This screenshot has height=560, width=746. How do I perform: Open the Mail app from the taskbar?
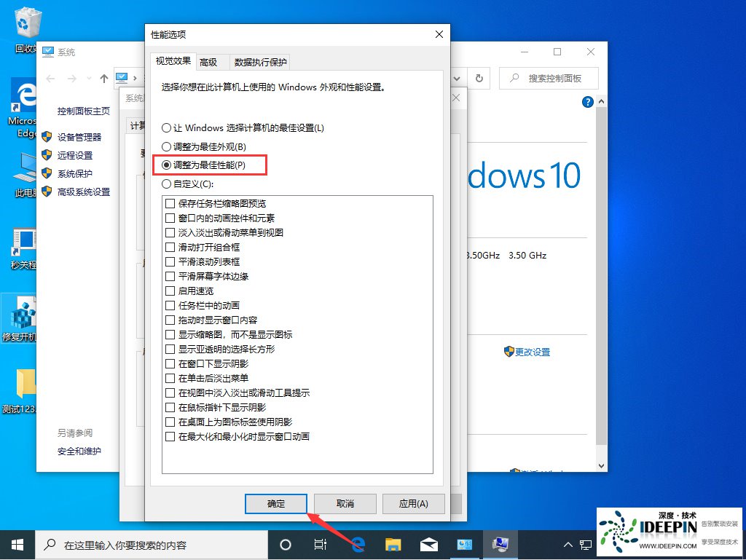428,545
